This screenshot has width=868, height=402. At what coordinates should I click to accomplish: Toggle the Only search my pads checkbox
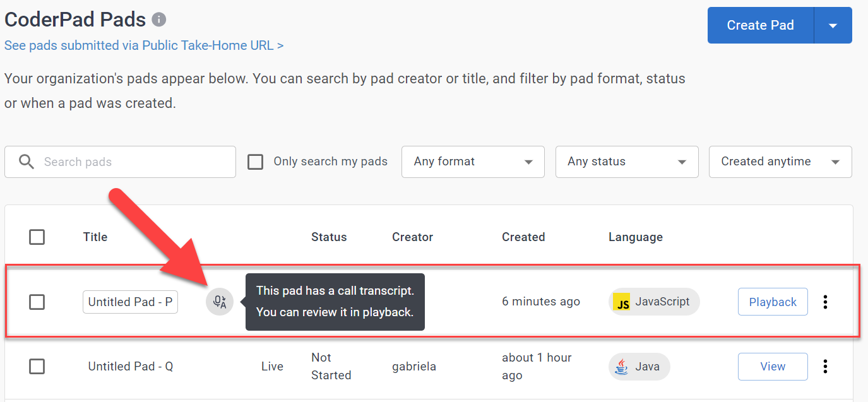tap(256, 162)
